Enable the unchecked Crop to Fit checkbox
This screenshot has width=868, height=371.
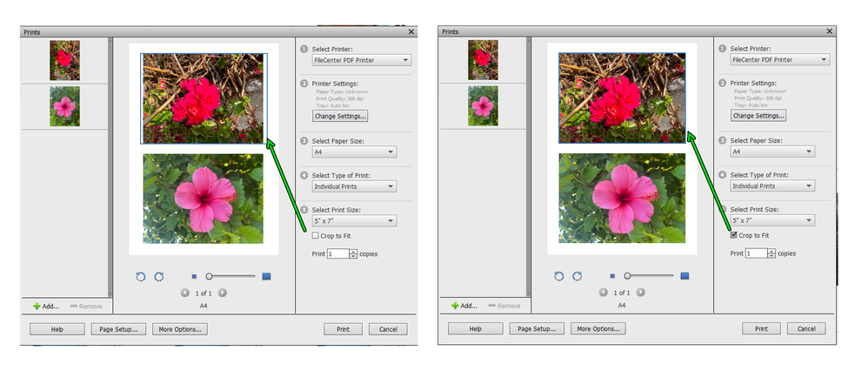pyautogui.click(x=316, y=236)
